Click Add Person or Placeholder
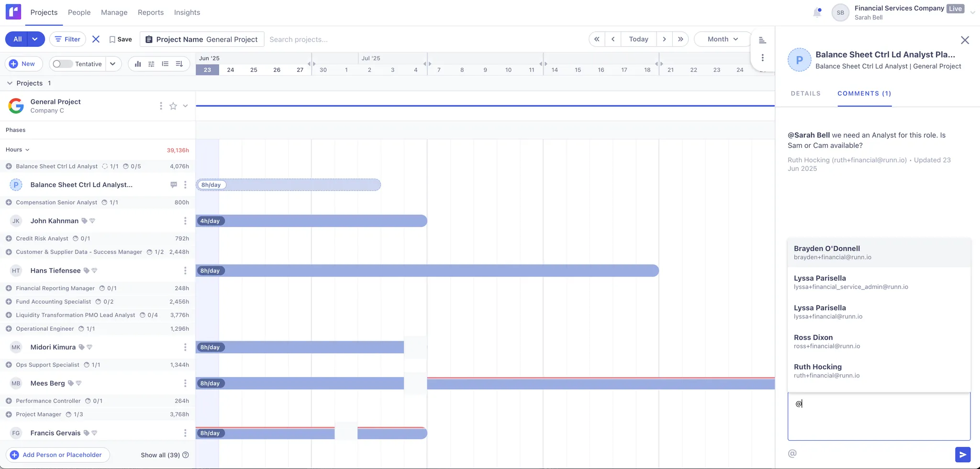980x469 pixels. point(57,455)
